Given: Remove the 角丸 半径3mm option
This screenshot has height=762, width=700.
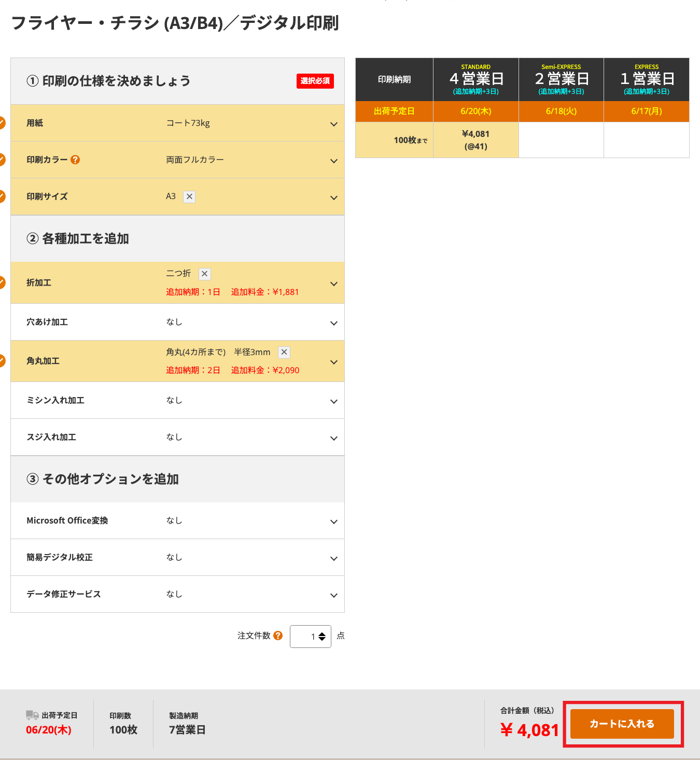Looking at the screenshot, I should pyautogui.click(x=284, y=352).
